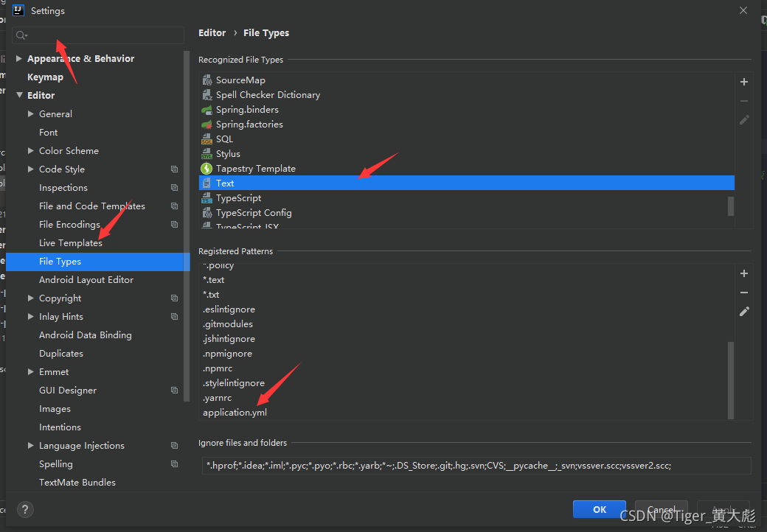The height and width of the screenshot is (532, 767).
Task: Click the Spell Checker Dictionary icon
Action: tap(207, 95)
